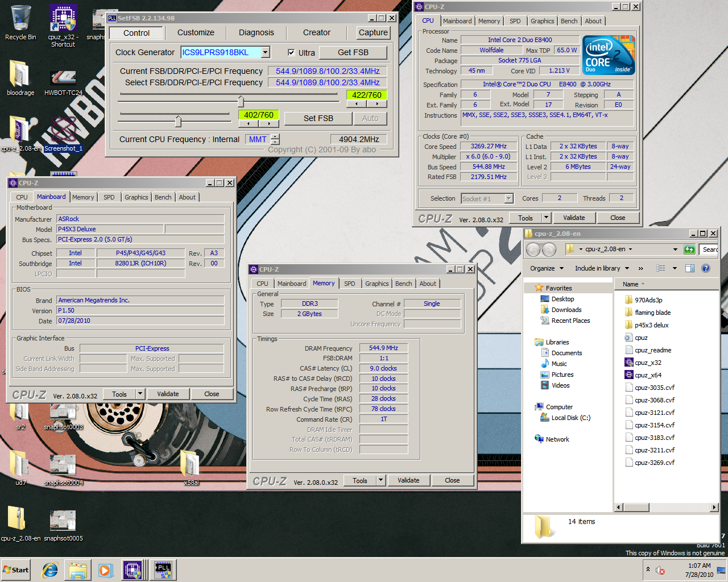Click Close in CPU-Z Mainboard window
This screenshot has width=728, height=582.
[212, 393]
